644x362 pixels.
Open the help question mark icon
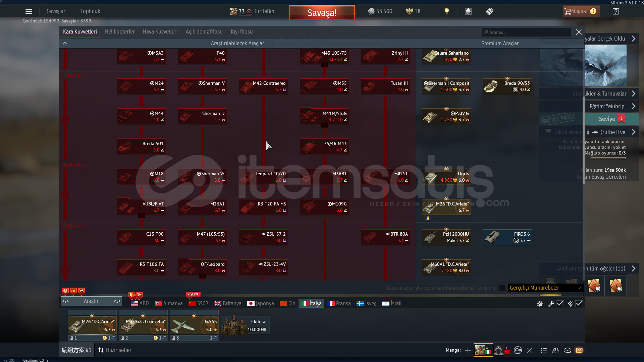[615, 11]
